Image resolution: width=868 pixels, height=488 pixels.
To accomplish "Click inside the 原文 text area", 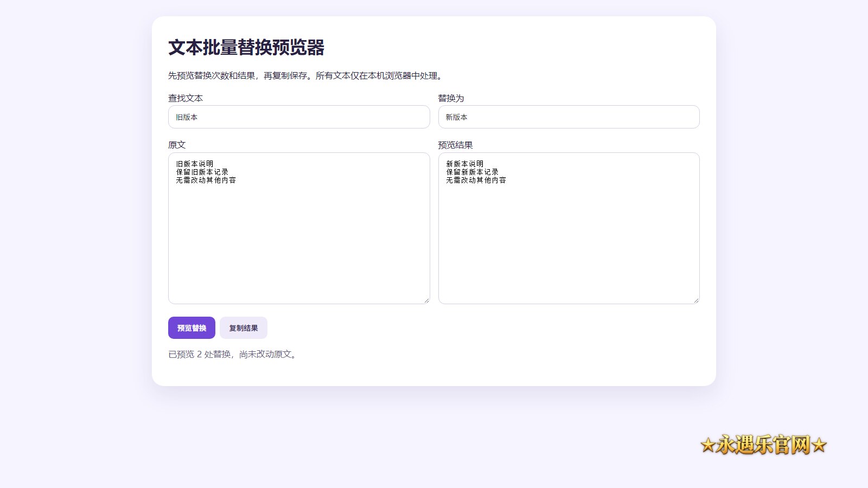I will [299, 228].
